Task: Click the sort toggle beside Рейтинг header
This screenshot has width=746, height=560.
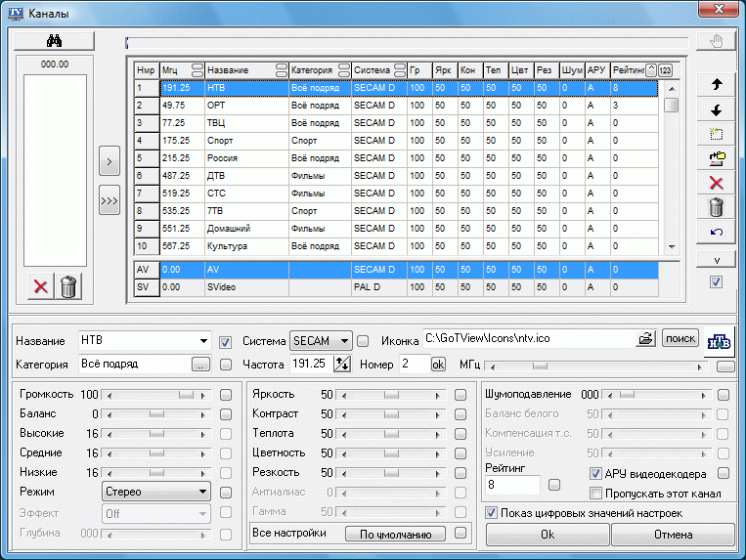Action: tap(651, 70)
